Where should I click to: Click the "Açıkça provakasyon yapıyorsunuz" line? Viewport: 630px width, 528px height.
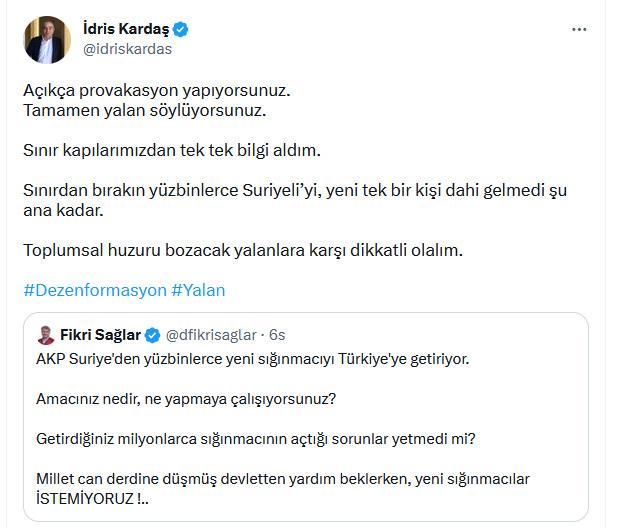coord(156,90)
